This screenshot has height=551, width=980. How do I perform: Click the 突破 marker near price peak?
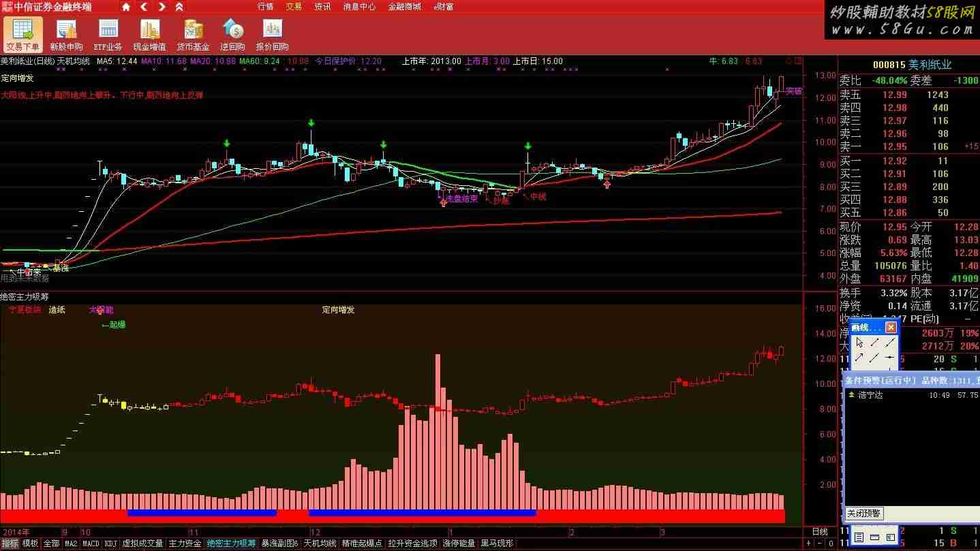(794, 91)
